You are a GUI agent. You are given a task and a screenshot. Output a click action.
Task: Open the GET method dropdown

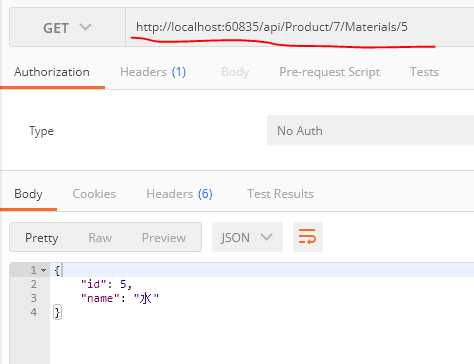point(67,27)
